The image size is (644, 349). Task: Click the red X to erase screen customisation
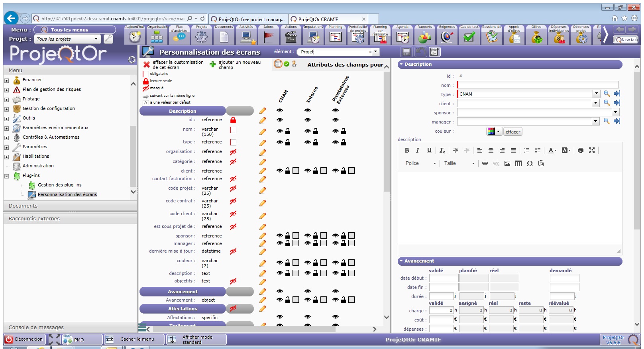146,65
